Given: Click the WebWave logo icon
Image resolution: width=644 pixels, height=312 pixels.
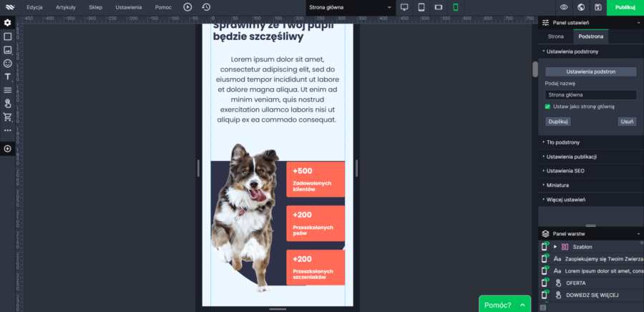Looking at the screenshot, I should pos(10,7).
